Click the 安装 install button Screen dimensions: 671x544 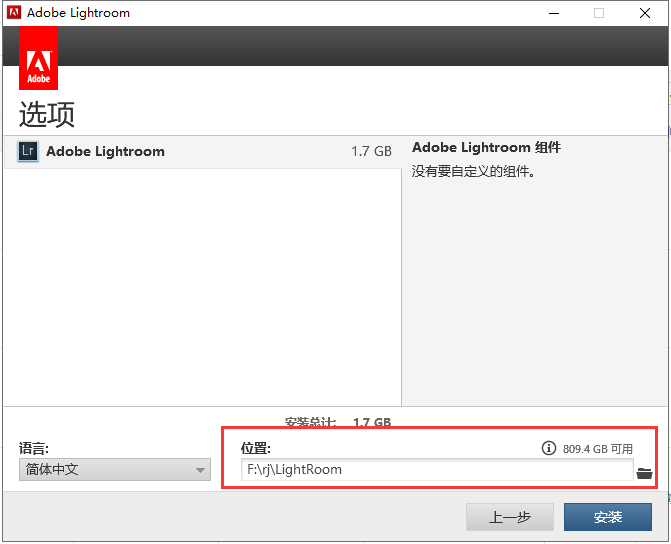pos(608,517)
